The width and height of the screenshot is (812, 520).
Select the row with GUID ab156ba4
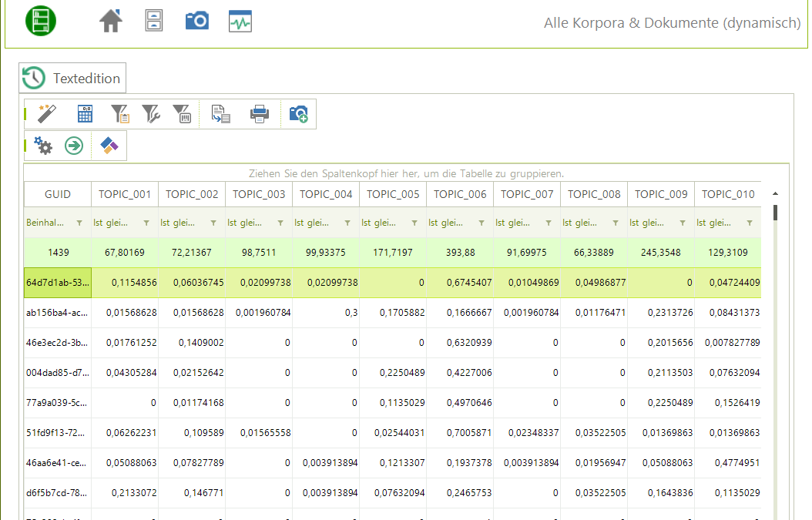point(58,313)
